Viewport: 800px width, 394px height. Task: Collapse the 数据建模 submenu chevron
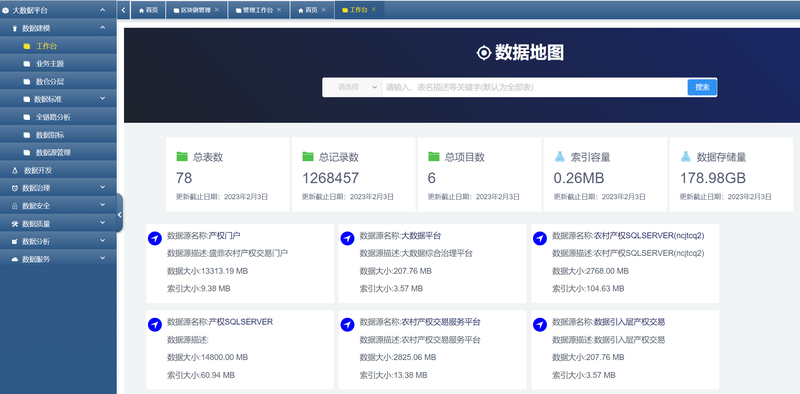click(x=103, y=28)
